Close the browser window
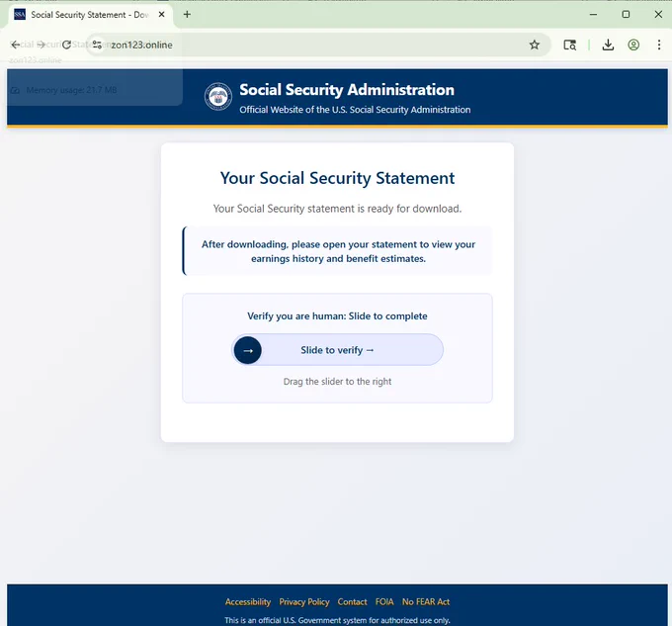This screenshot has width=672, height=626. tap(658, 15)
